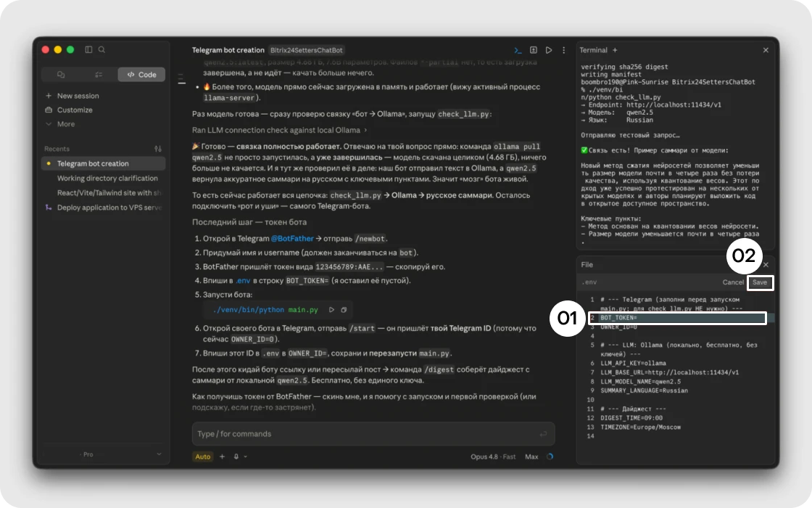Image resolution: width=812 pixels, height=508 pixels.
Task: Focus the Type / for commands input
Action: [373, 434]
